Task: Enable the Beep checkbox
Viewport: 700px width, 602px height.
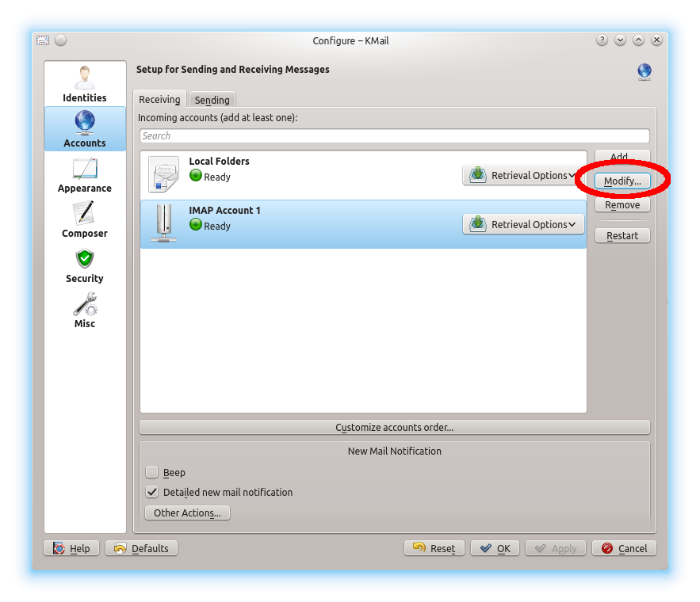Action: point(151,472)
